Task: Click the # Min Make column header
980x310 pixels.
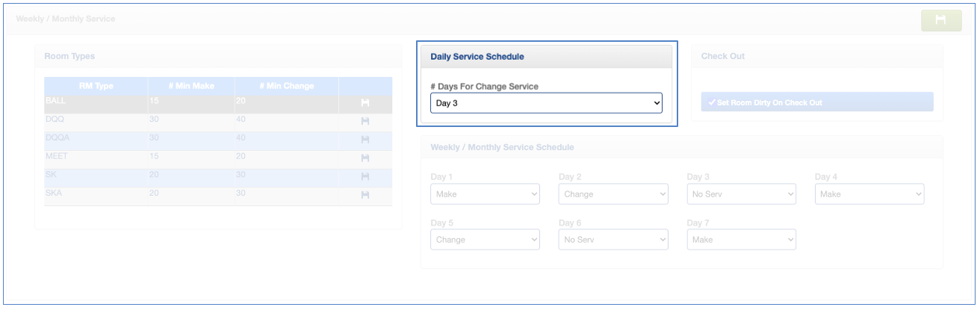Action: tap(190, 86)
